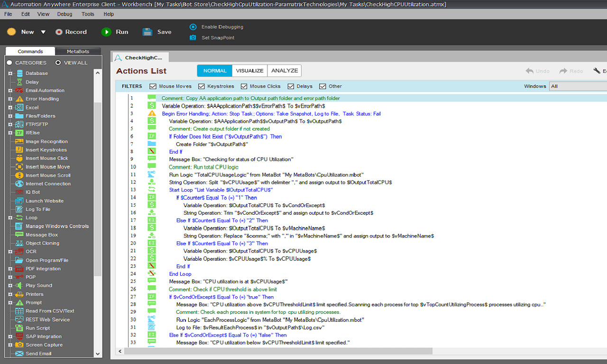
Task: Select the VIEW ALL radio button
Action: point(58,63)
